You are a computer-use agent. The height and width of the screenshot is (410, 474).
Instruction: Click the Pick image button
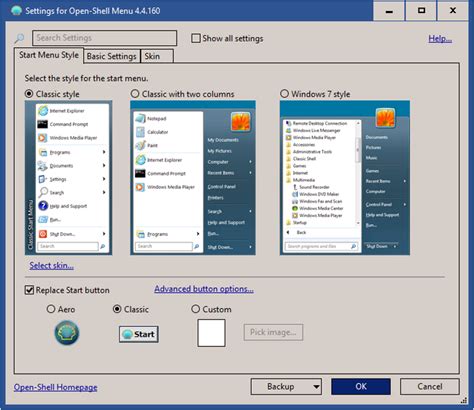point(273,332)
